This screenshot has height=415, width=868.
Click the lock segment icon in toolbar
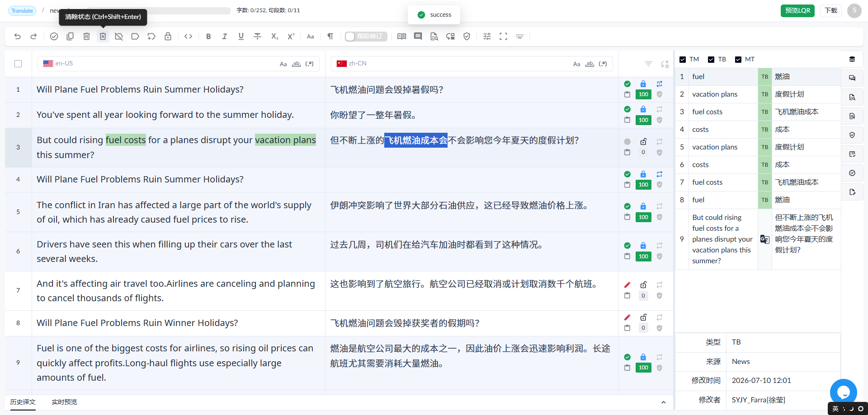coord(168,37)
